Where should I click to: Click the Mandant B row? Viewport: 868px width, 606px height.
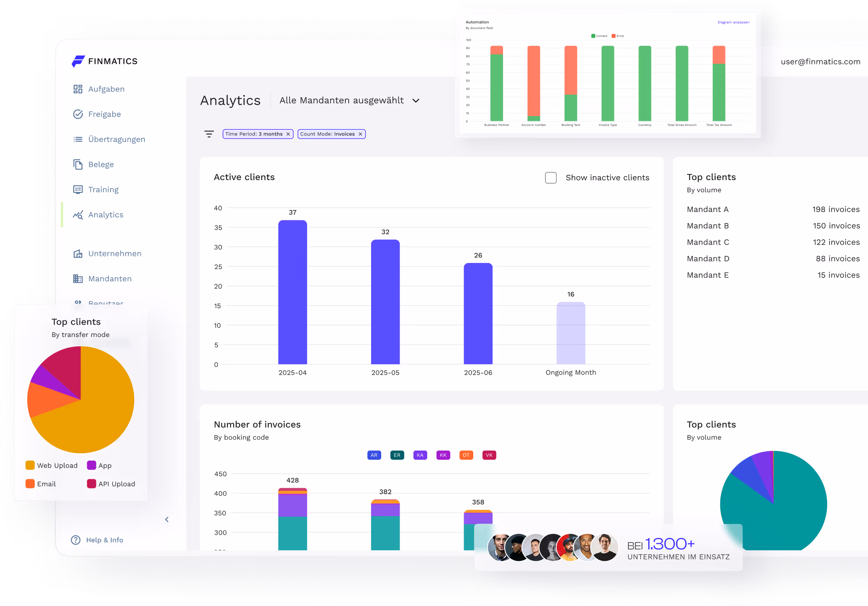tap(773, 226)
